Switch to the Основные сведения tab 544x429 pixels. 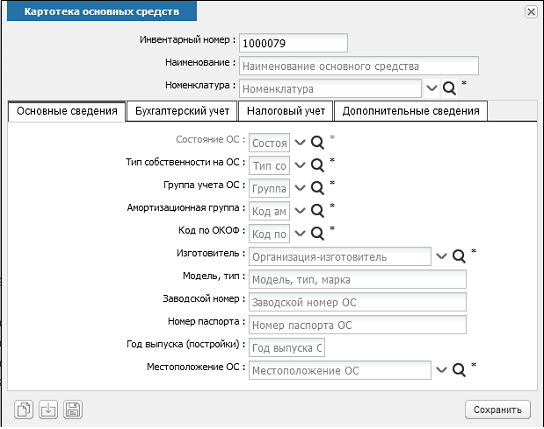(67, 111)
